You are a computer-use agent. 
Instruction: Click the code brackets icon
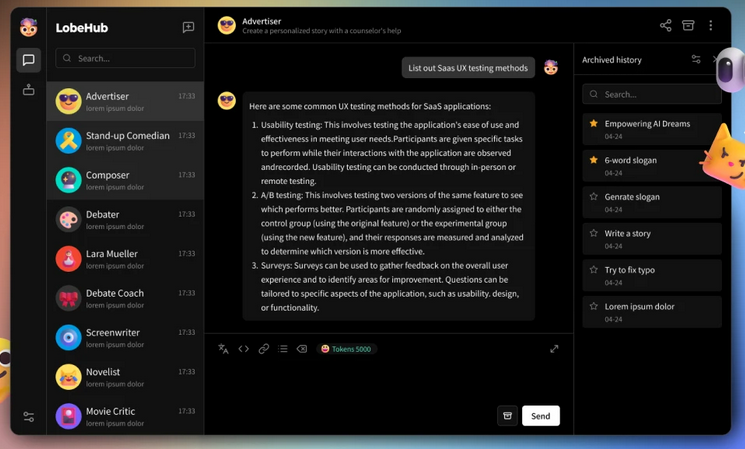click(x=244, y=349)
